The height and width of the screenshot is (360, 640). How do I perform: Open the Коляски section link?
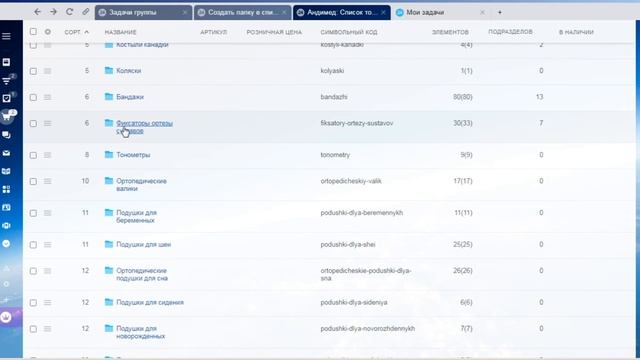129,71
